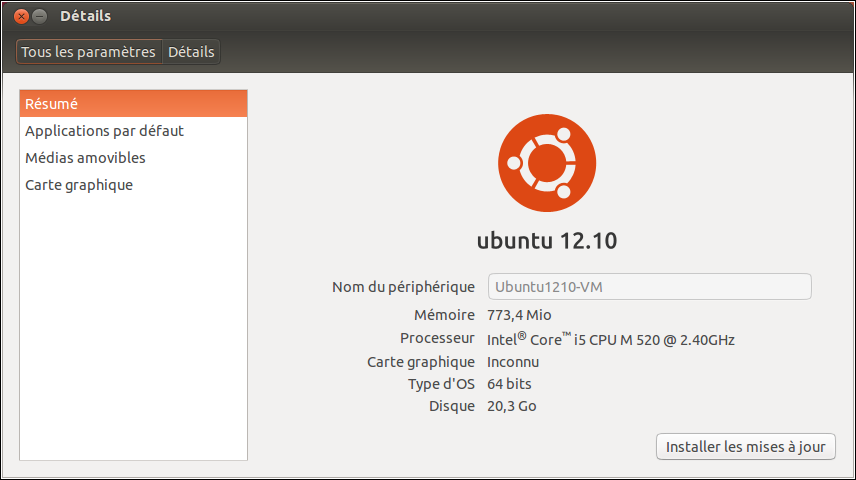Close the Détails window
856x480 pixels.
point(20,16)
